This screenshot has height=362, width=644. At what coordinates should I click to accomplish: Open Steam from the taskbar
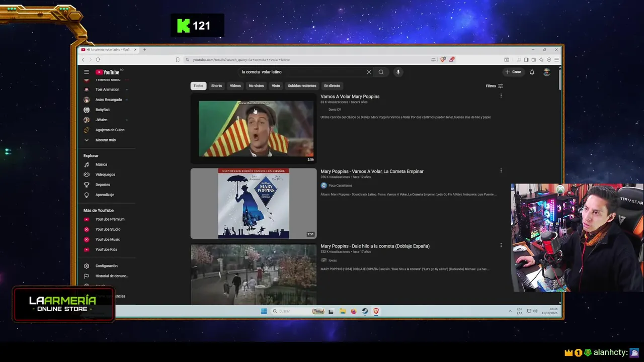coord(365,311)
